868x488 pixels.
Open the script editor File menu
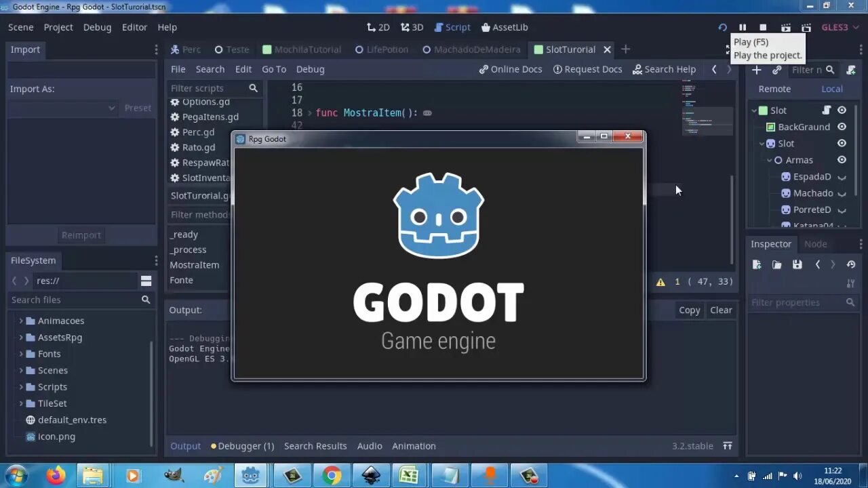pyautogui.click(x=178, y=69)
